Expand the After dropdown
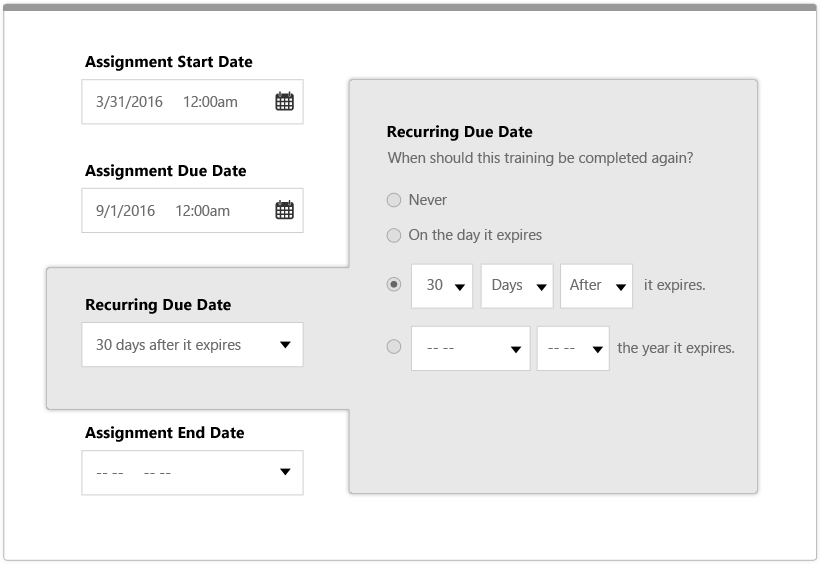The width and height of the screenshot is (820, 570). coord(597,286)
